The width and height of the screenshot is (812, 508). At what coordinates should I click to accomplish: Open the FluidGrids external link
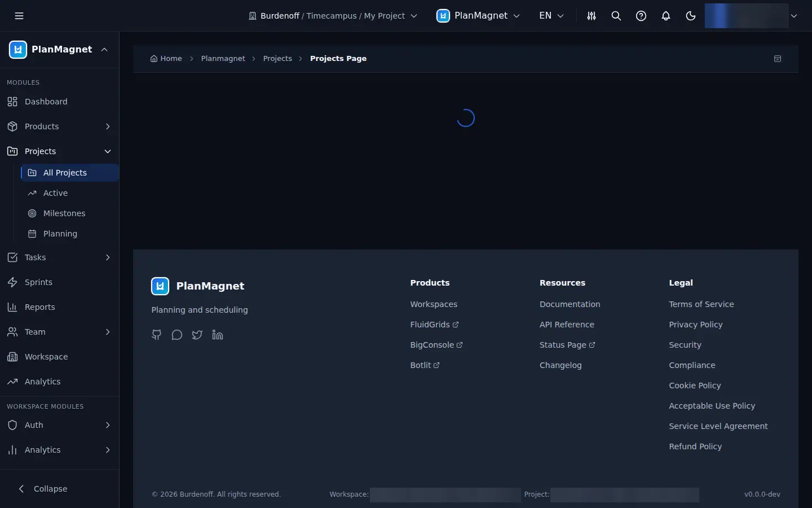[434, 325]
